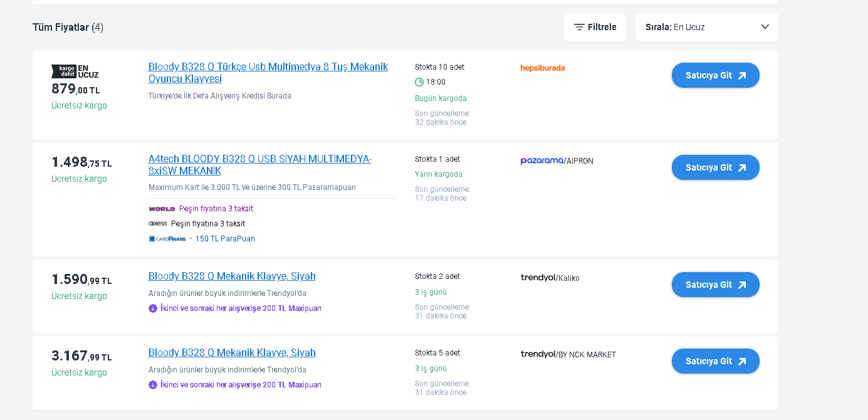The width and height of the screenshot is (868, 420).
Task: Click the 1.498,75 TL price
Action: [81, 162]
